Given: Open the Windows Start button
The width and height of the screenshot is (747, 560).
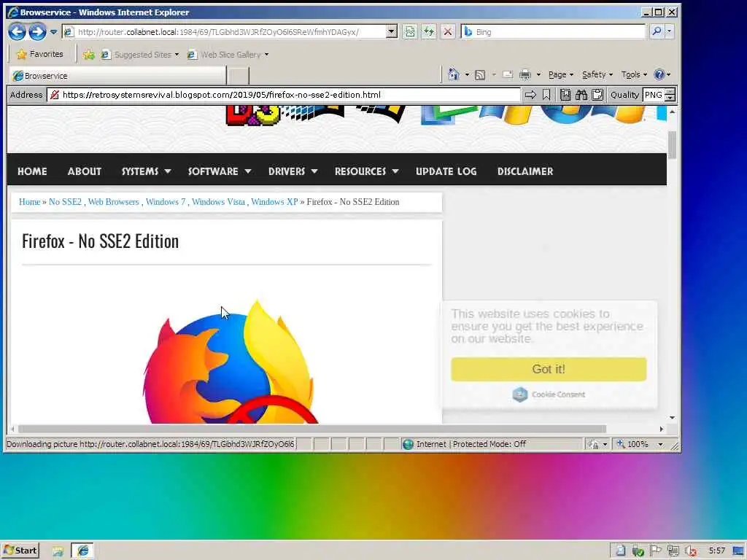Looking at the screenshot, I should 20,551.
